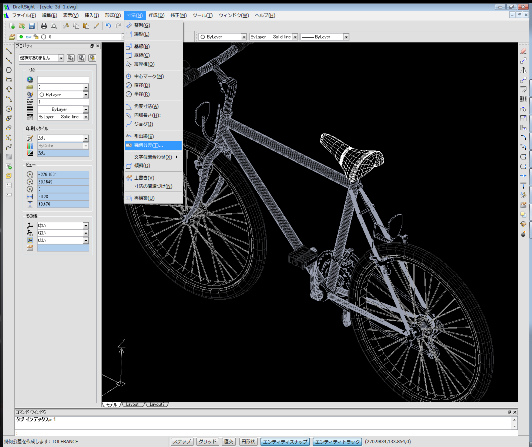
Task: Open the layer manager icon
Action: tap(12, 37)
